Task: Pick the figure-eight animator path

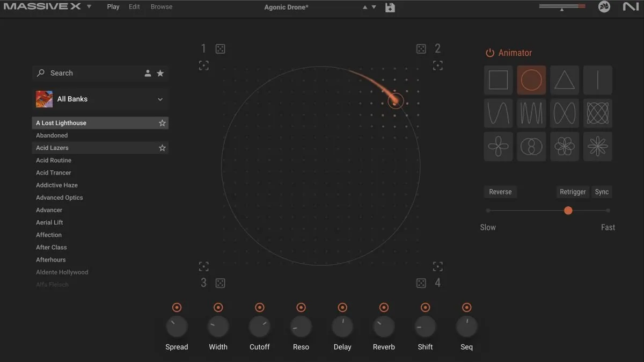Action: click(564, 113)
